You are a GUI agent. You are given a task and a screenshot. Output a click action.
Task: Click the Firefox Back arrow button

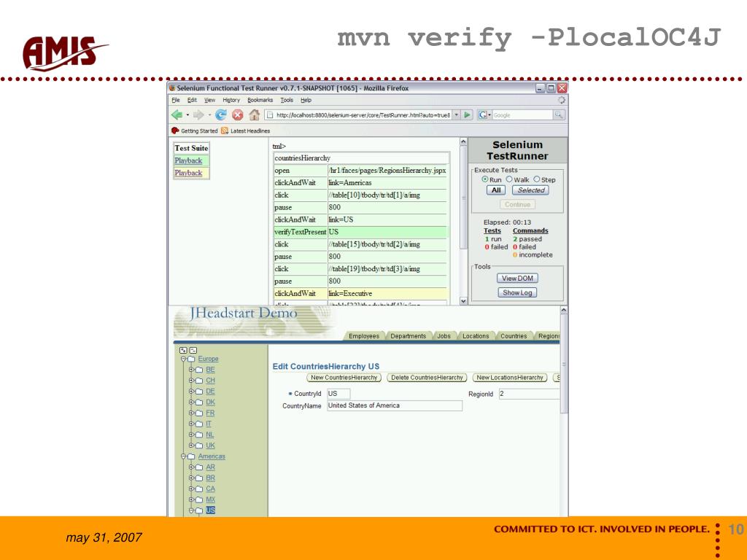point(177,114)
